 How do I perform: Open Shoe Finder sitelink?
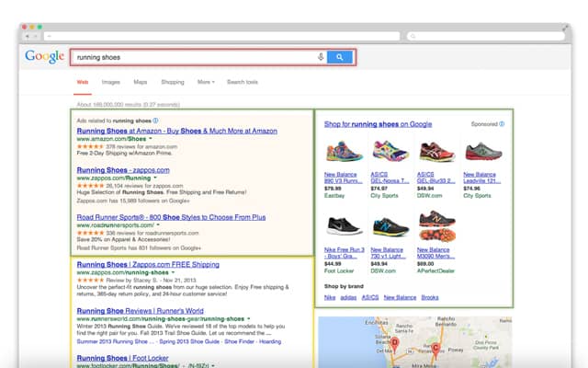[x=239, y=341]
